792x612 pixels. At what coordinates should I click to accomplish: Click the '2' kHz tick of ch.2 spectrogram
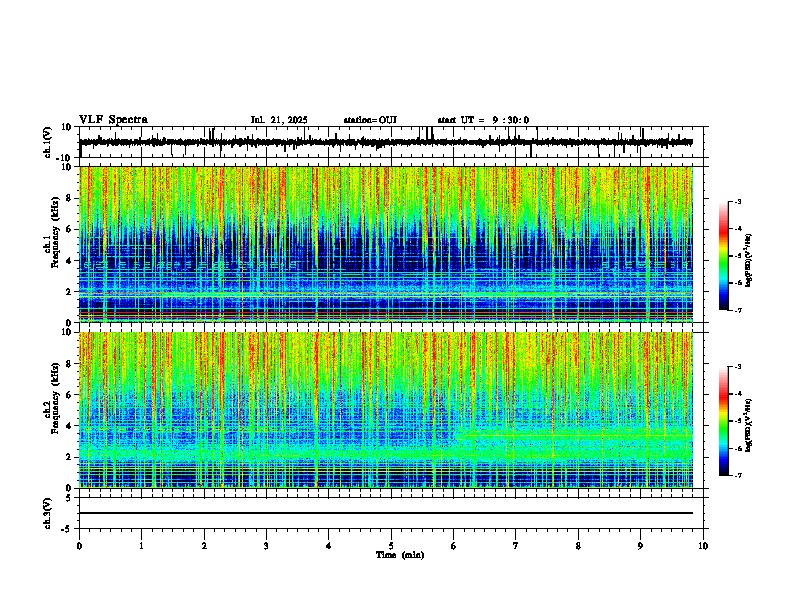pos(69,457)
